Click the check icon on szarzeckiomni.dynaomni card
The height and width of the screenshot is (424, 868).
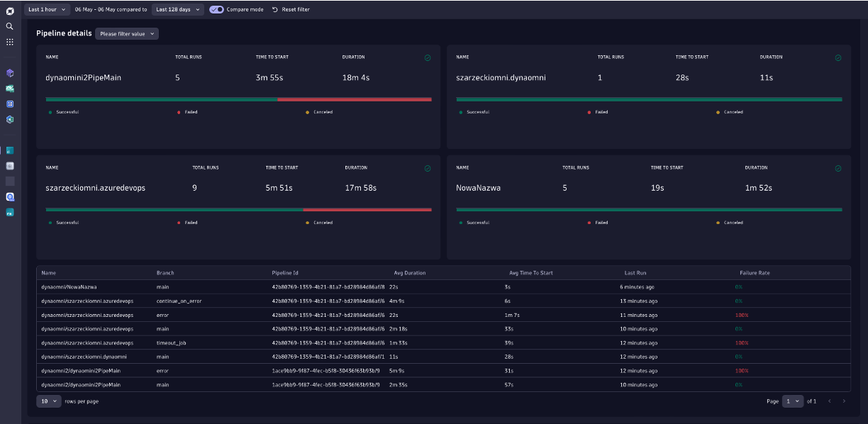point(838,58)
